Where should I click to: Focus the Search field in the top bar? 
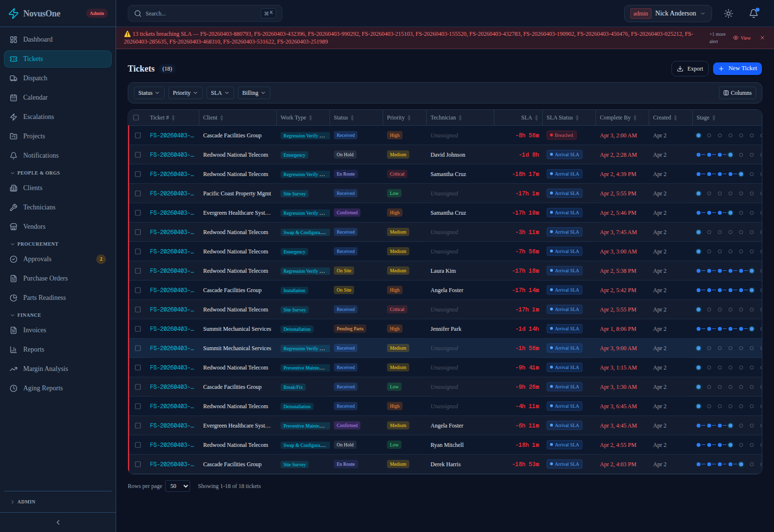205,14
